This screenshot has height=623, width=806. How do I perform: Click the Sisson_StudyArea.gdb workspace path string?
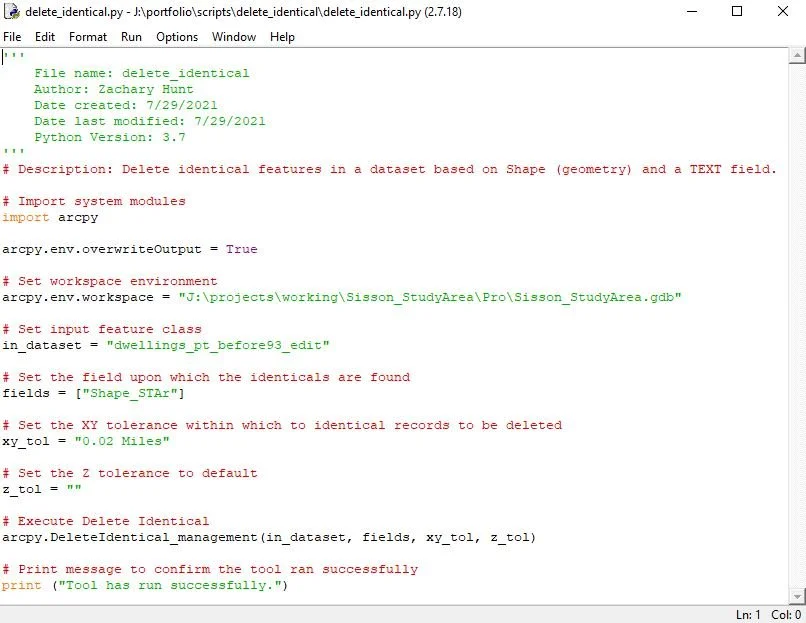coord(430,297)
